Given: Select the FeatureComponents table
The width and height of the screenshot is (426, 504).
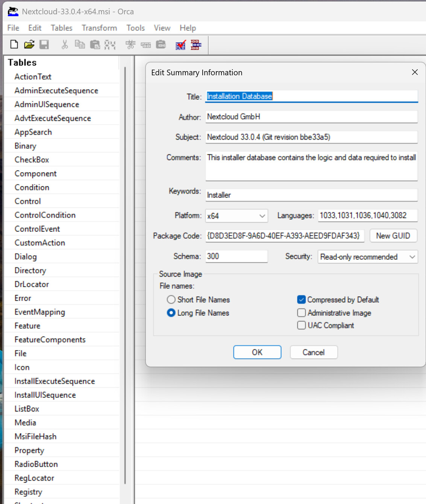Looking at the screenshot, I should tap(50, 340).
